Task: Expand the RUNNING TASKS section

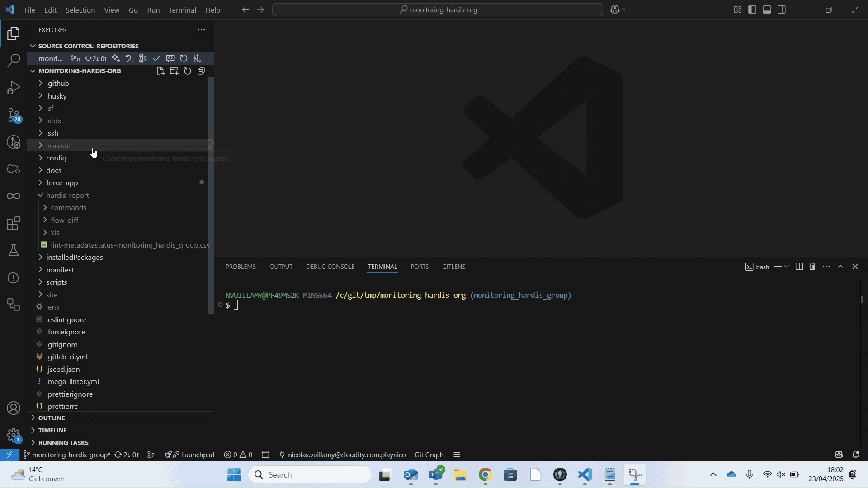Action: [121, 442]
